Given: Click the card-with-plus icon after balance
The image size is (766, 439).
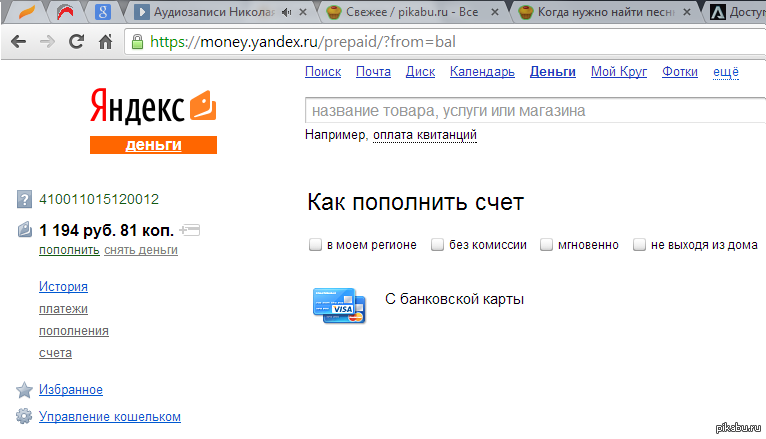Looking at the screenshot, I should (x=190, y=230).
